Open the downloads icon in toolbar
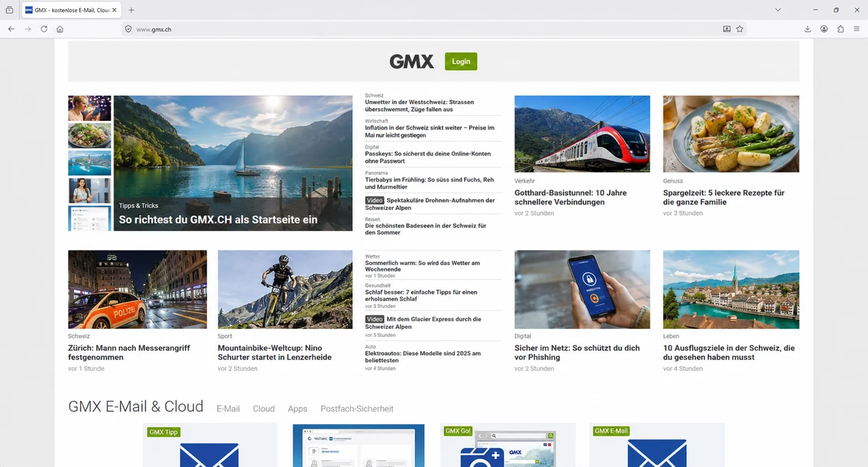The image size is (868, 467). point(808,29)
